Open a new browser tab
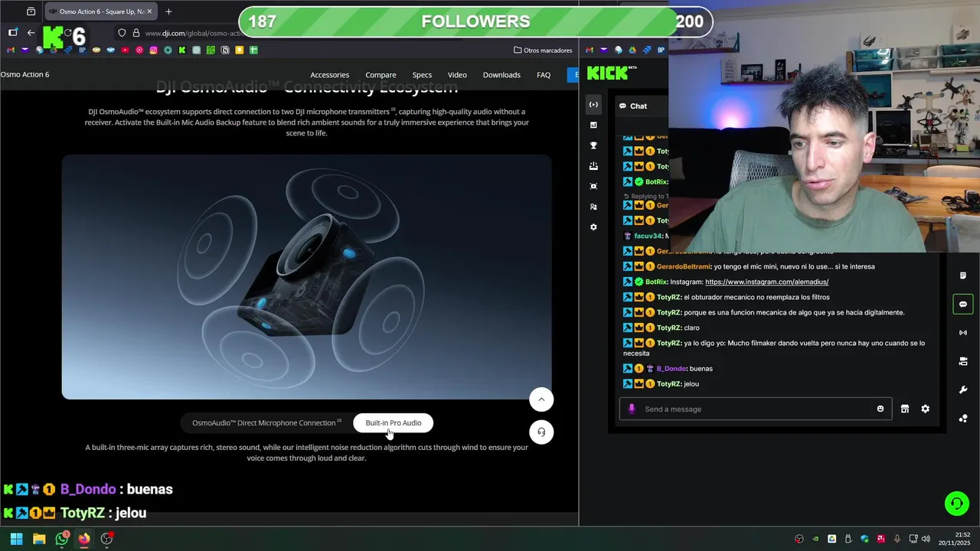 (168, 11)
